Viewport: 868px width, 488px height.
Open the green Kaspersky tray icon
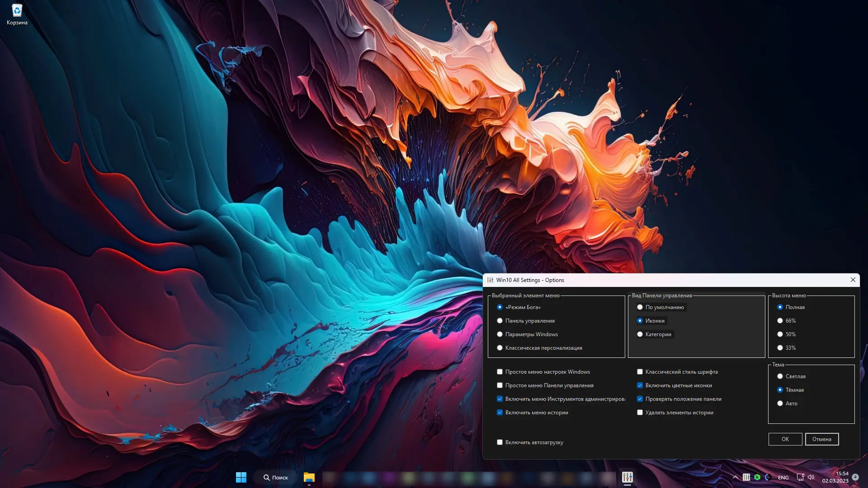[x=757, y=477]
